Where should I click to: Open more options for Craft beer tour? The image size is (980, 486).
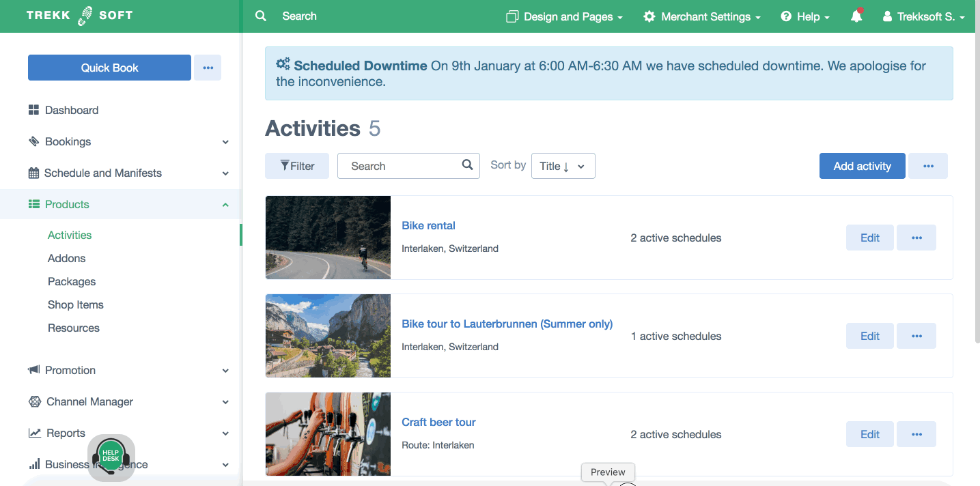[x=916, y=434]
